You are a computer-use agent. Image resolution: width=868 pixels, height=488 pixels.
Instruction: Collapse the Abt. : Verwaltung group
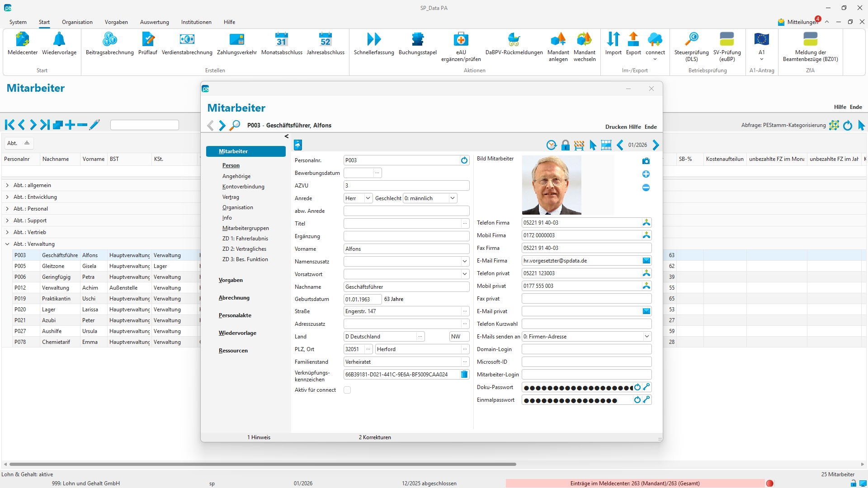7,244
